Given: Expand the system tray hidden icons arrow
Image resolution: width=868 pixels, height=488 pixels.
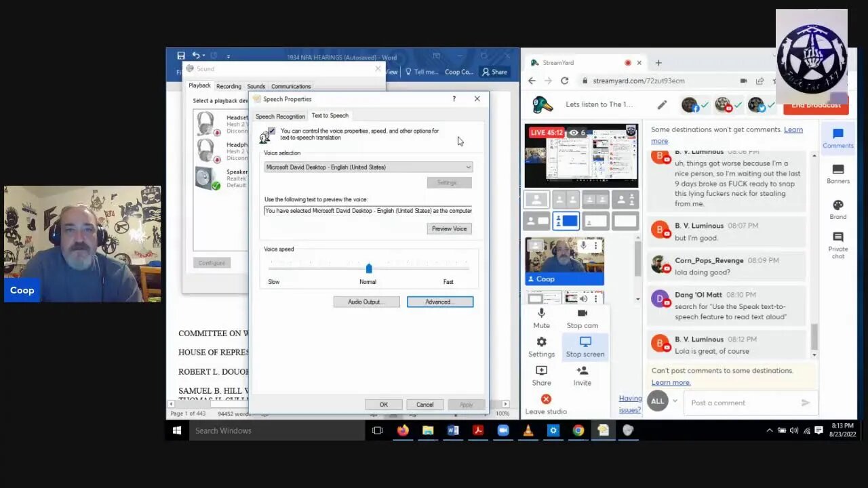Looking at the screenshot, I should [x=769, y=430].
